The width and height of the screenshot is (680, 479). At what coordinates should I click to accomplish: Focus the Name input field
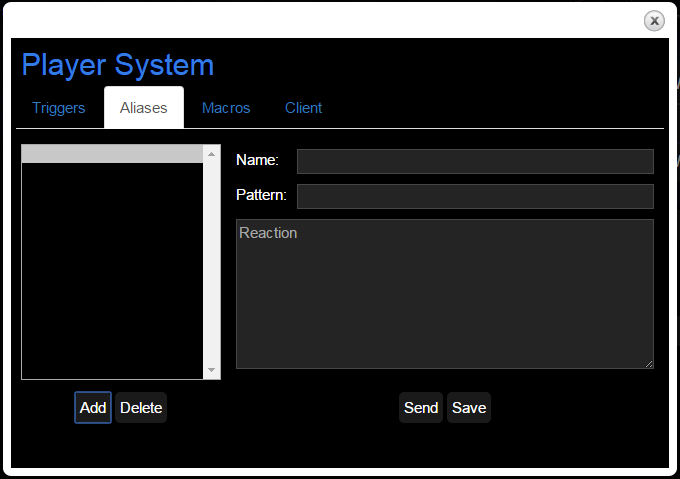475,161
